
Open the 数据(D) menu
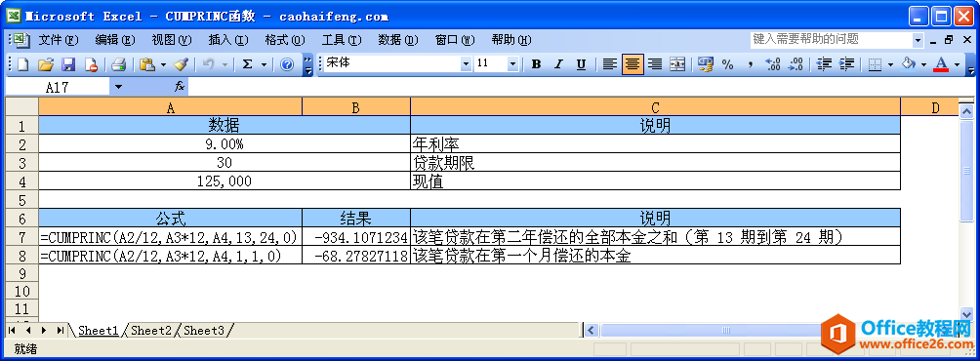coord(398,40)
